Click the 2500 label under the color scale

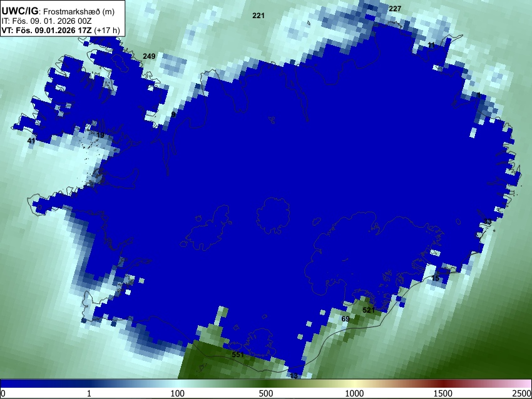click(x=522, y=393)
